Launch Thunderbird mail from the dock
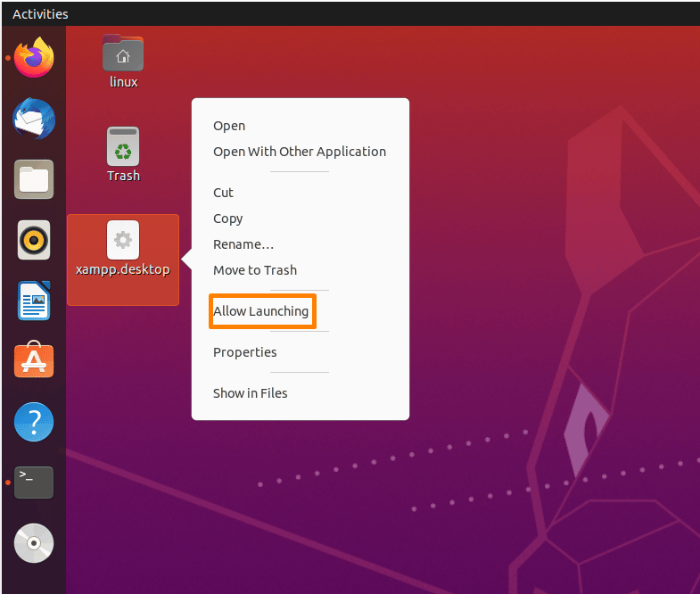 pos(34,119)
